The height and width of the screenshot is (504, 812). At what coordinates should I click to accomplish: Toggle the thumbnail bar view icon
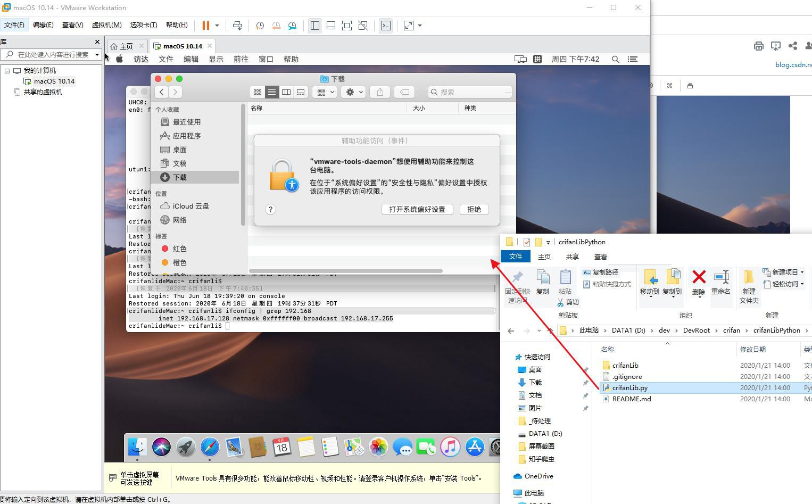pos(331,25)
